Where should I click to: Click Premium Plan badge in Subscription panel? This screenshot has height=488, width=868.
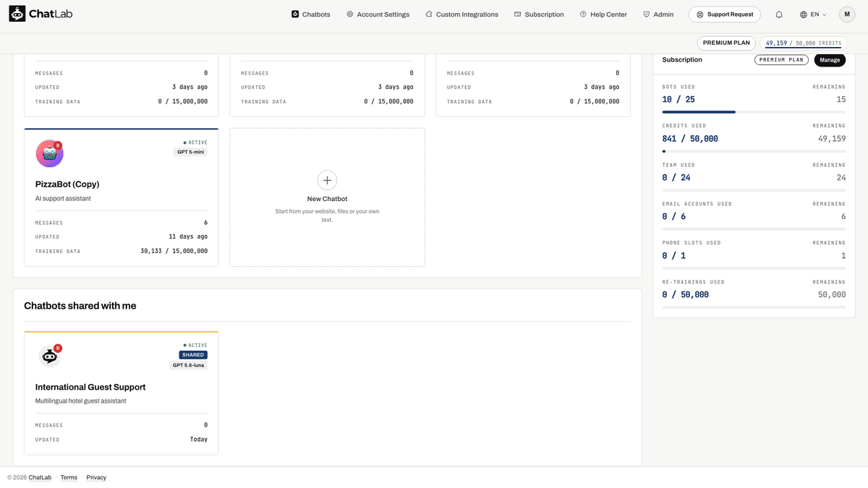point(781,60)
